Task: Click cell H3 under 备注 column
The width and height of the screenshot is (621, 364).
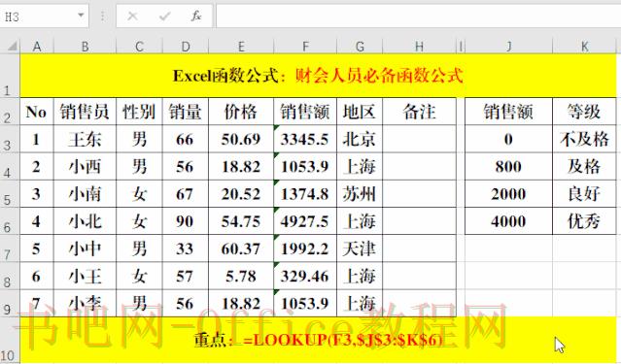Action: [420, 139]
